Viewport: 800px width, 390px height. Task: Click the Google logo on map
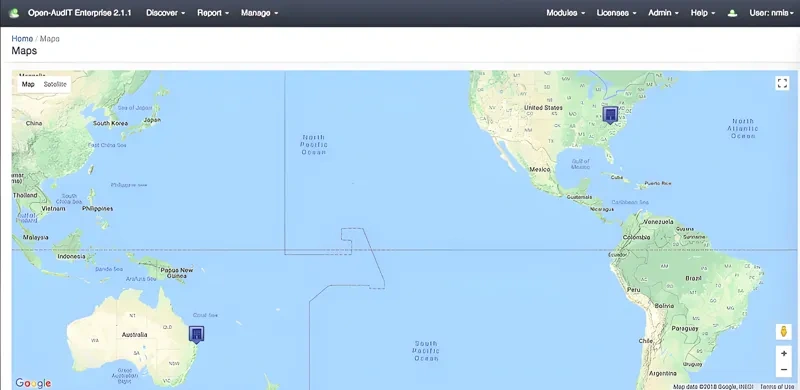coord(33,383)
